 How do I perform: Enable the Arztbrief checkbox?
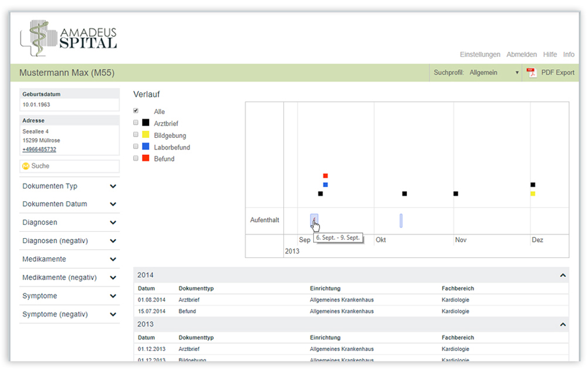(136, 123)
